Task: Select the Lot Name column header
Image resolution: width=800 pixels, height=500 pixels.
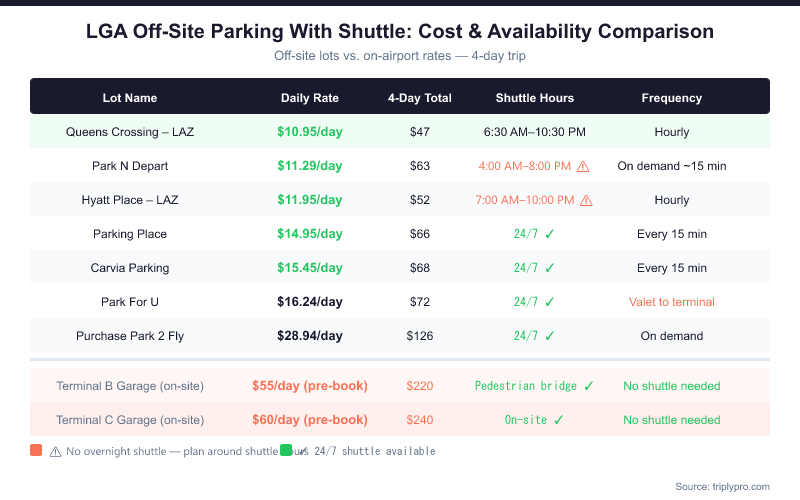Action: coord(130,98)
